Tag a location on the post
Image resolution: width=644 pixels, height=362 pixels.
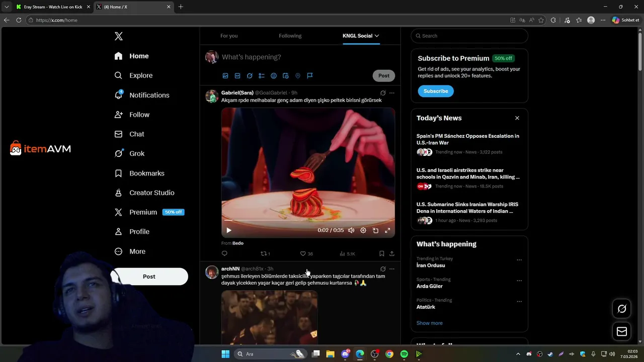coord(298,76)
